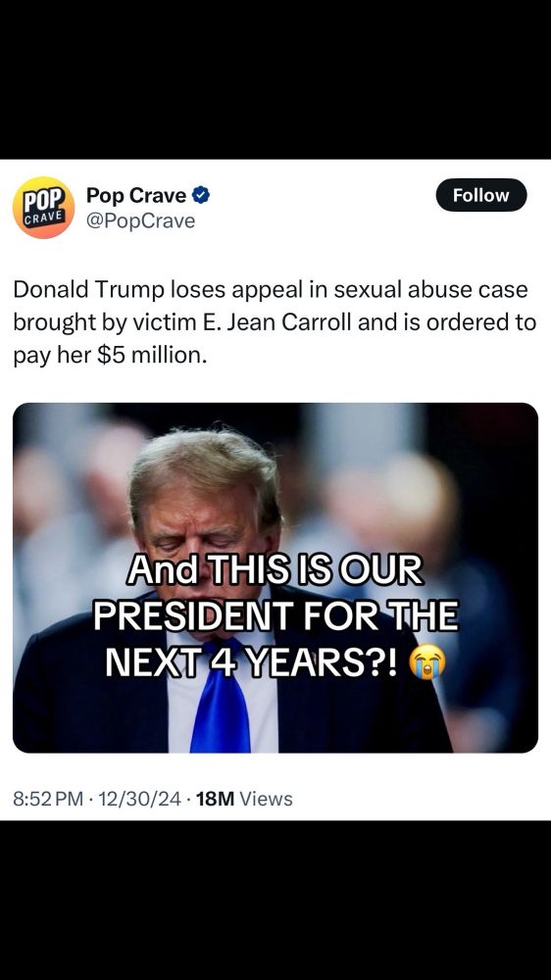
Task: Tap the "PRESIDENT FOR THE" caption line
Action: (275, 616)
